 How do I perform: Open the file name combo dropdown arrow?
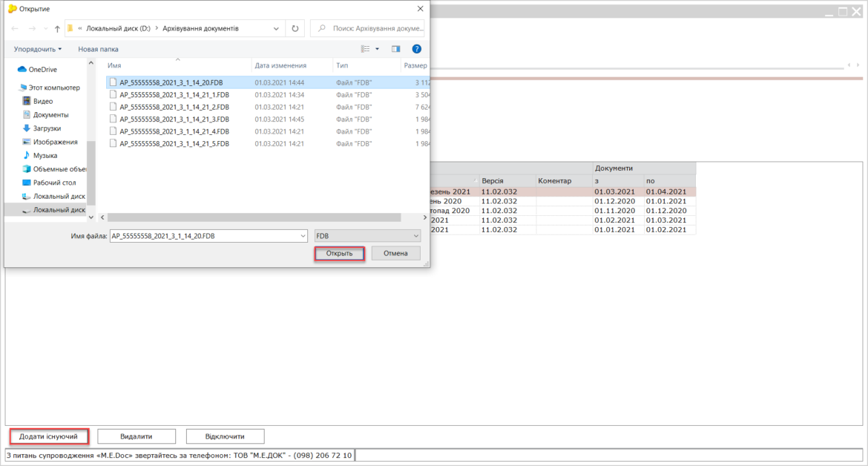tap(303, 236)
